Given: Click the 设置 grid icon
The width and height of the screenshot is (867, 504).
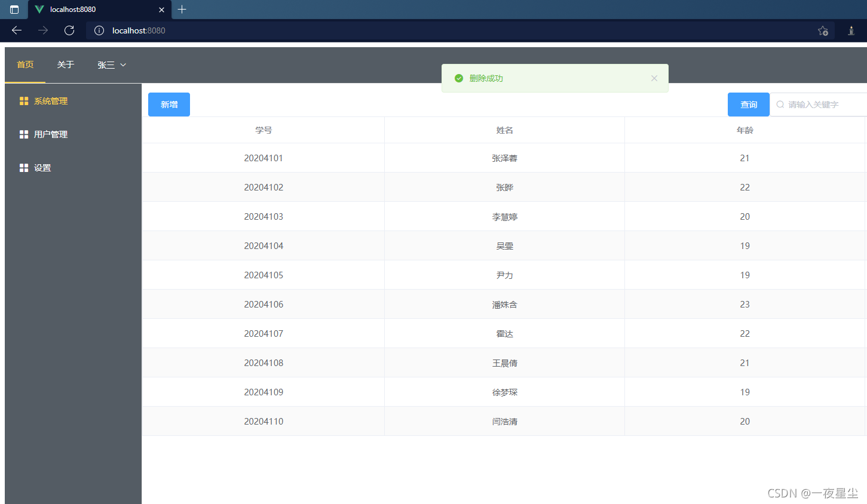Looking at the screenshot, I should pos(24,168).
